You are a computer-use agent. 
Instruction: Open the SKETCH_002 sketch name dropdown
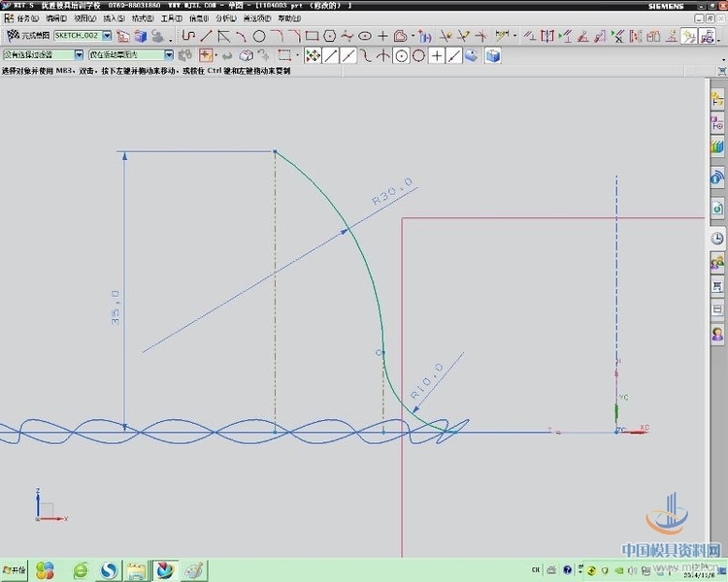106,36
